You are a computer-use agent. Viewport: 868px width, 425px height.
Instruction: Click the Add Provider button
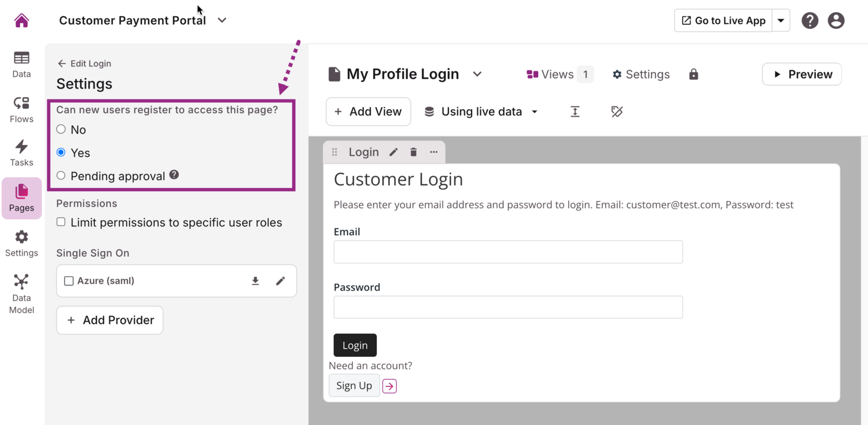(x=109, y=320)
